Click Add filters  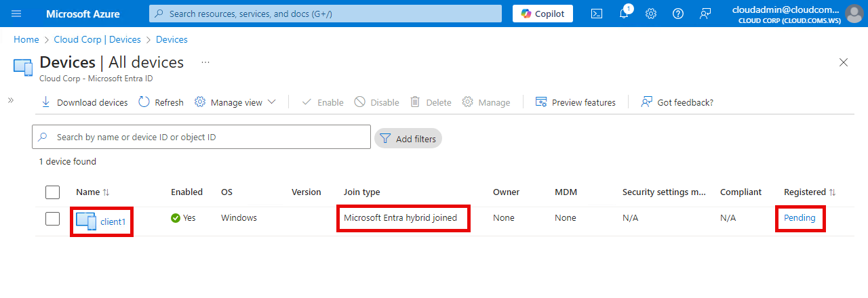pyautogui.click(x=408, y=138)
